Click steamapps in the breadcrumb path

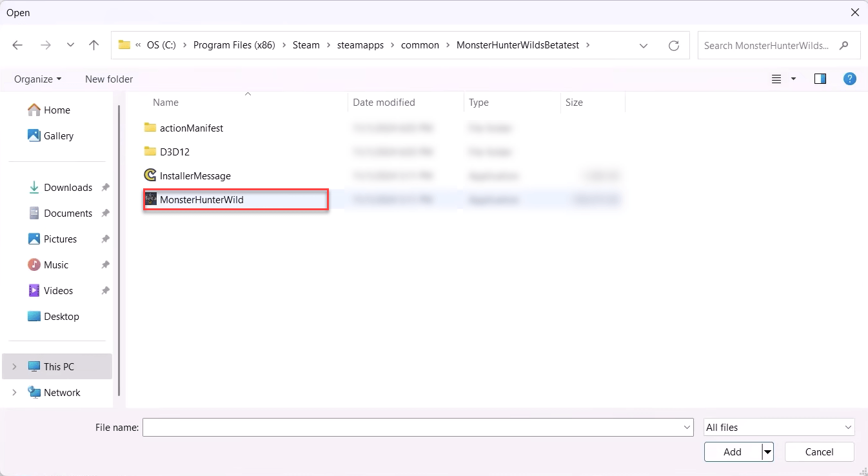(360, 45)
